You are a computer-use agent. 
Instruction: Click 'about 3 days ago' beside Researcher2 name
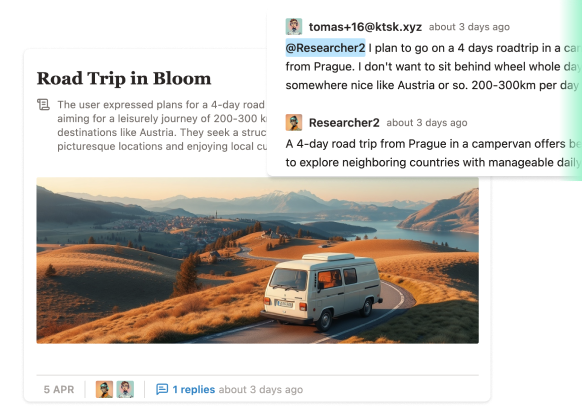click(427, 122)
